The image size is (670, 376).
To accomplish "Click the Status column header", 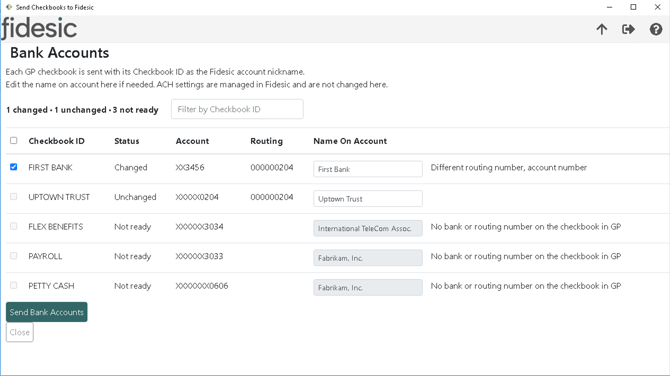I will [x=126, y=141].
